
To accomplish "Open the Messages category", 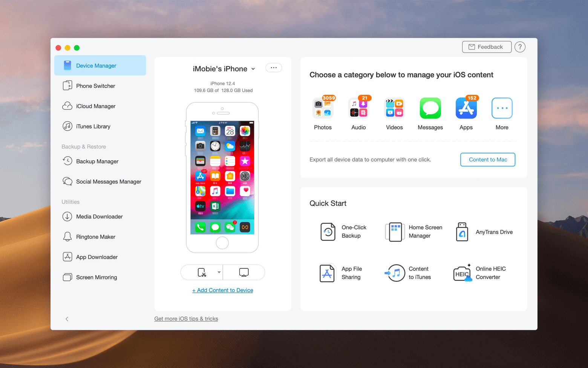I will (x=430, y=108).
